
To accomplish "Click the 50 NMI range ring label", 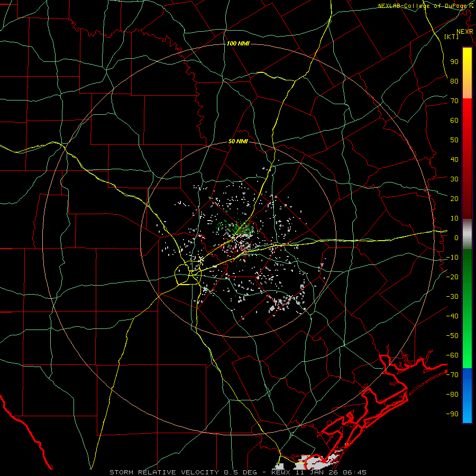I will coord(238,141).
